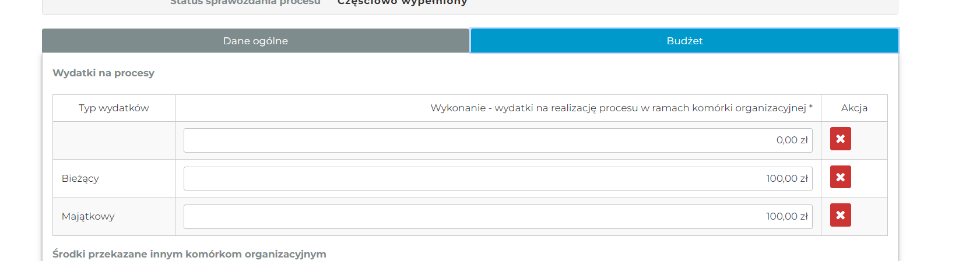
Task: Click the required asterisk in Wykonanie header
Action: click(810, 107)
